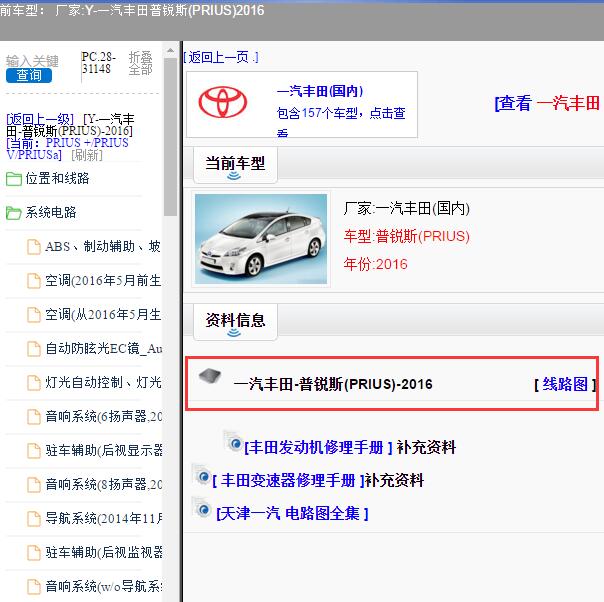Click 包含157个车型，点击查看 link
604x602 pixels.
click(x=341, y=122)
